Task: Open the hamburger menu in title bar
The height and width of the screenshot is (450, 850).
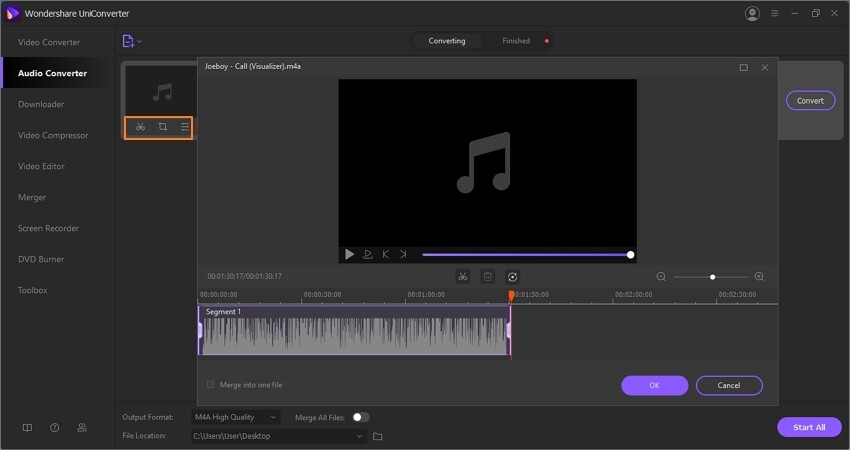Action: [x=775, y=14]
